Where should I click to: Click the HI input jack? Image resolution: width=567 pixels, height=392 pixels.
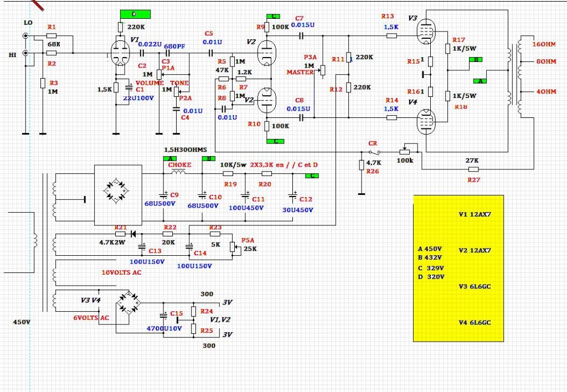[25, 53]
